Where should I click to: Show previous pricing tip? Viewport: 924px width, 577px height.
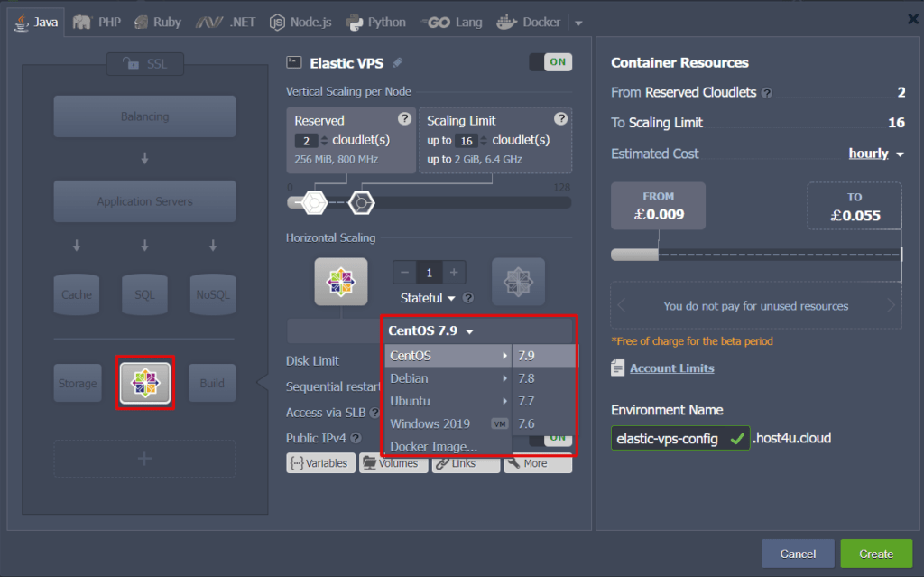(x=621, y=305)
